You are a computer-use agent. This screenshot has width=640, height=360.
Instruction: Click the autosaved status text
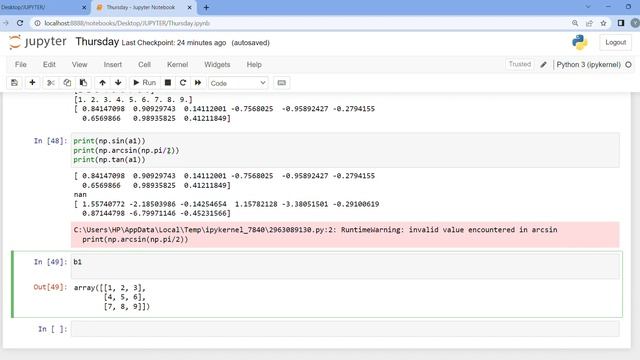pyautogui.click(x=251, y=43)
